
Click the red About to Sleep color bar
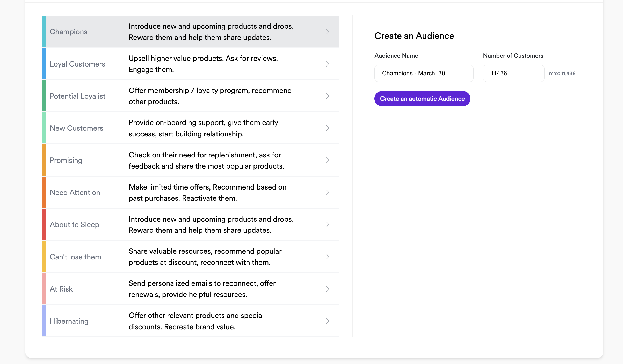pyautogui.click(x=44, y=224)
